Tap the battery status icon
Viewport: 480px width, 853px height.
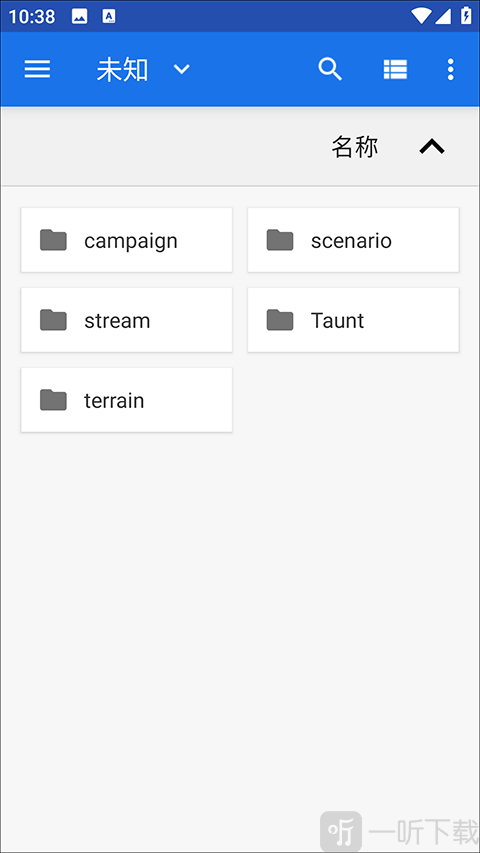(x=466, y=16)
